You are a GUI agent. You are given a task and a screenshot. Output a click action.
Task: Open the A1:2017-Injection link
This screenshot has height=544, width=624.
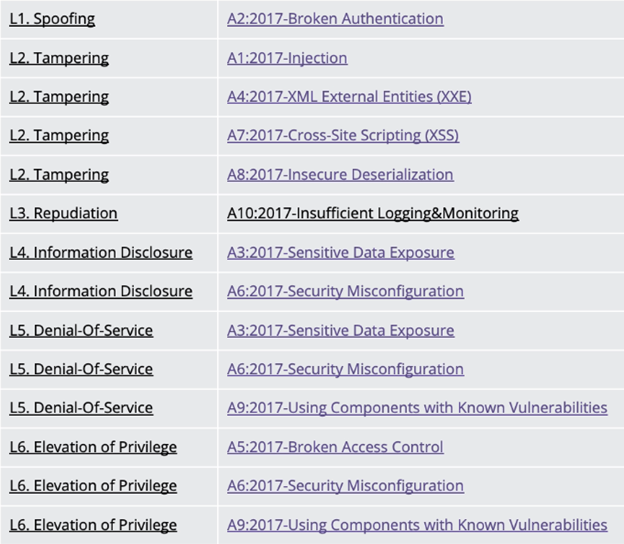[x=287, y=58]
